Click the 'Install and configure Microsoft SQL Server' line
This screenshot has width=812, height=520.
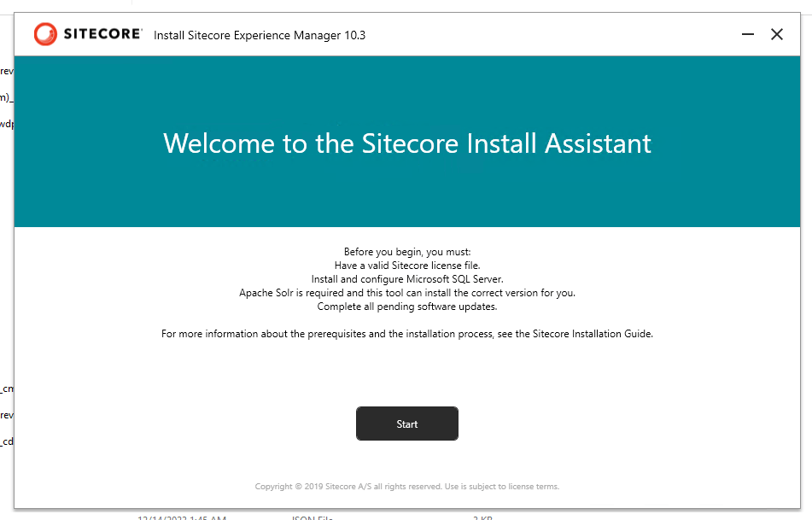pos(407,279)
